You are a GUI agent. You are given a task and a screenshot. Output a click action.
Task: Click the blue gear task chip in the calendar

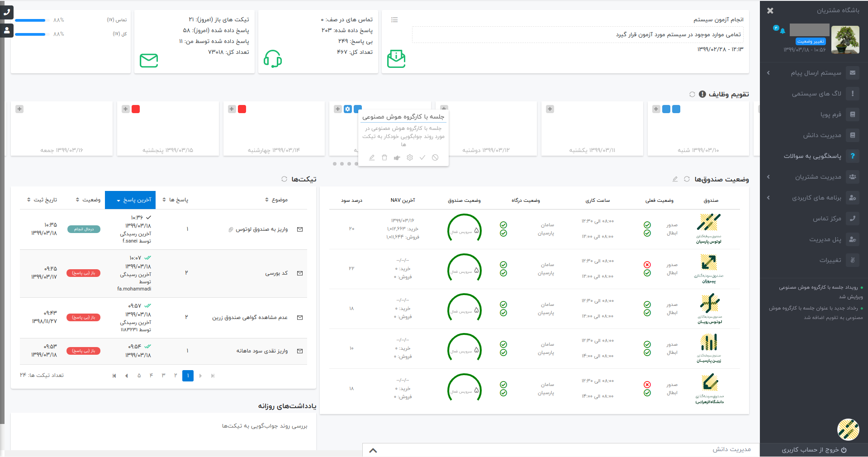pyautogui.click(x=348, y=109)
